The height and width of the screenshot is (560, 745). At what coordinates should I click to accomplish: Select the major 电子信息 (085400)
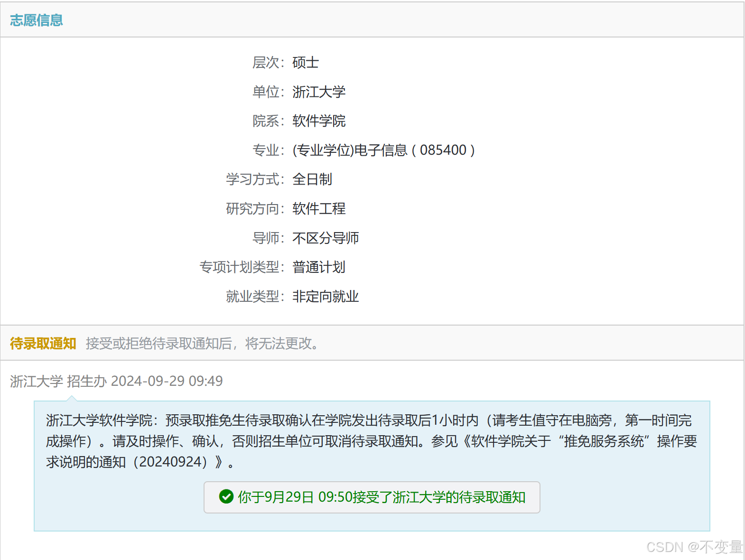tap(384, 150)
